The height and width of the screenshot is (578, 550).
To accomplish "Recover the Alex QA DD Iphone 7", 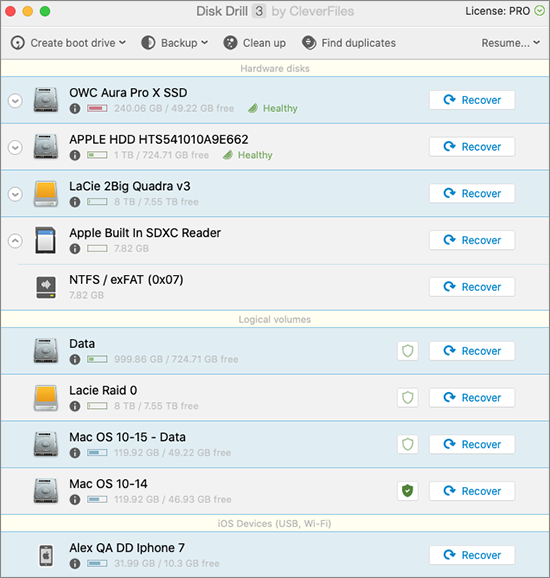I will pyautogui.click(x=472, y=555).
